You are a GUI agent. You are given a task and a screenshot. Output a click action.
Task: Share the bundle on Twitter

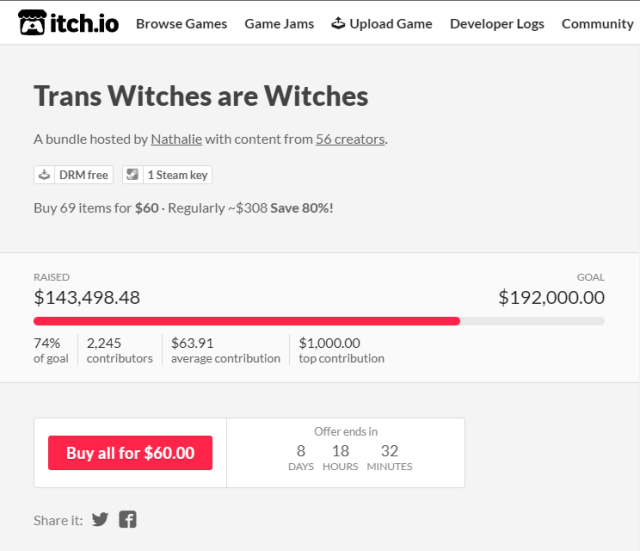[x=100, y=519]
